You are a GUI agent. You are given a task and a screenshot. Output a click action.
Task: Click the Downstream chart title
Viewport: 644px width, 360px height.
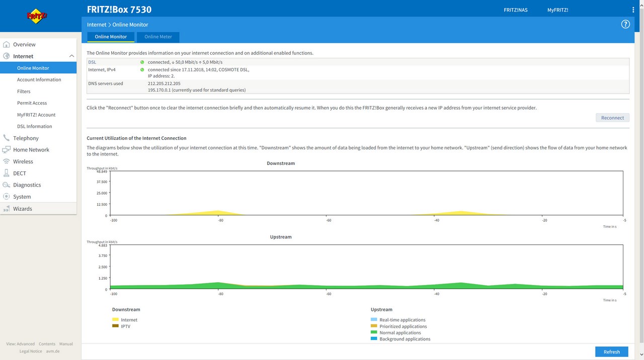(281, 163)
